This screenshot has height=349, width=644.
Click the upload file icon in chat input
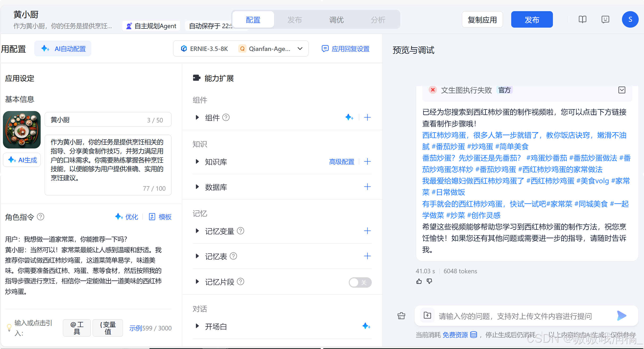tap(427, 316)
